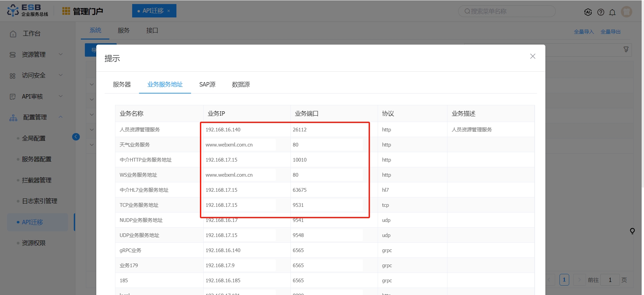Collapse the 配置管理 sidebar menu
This screenshot has height=295, width=644.
(x=35, y=117)
